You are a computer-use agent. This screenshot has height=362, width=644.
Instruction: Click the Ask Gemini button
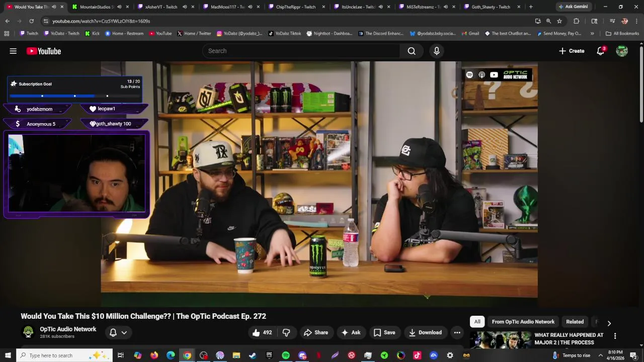point(573,7)
